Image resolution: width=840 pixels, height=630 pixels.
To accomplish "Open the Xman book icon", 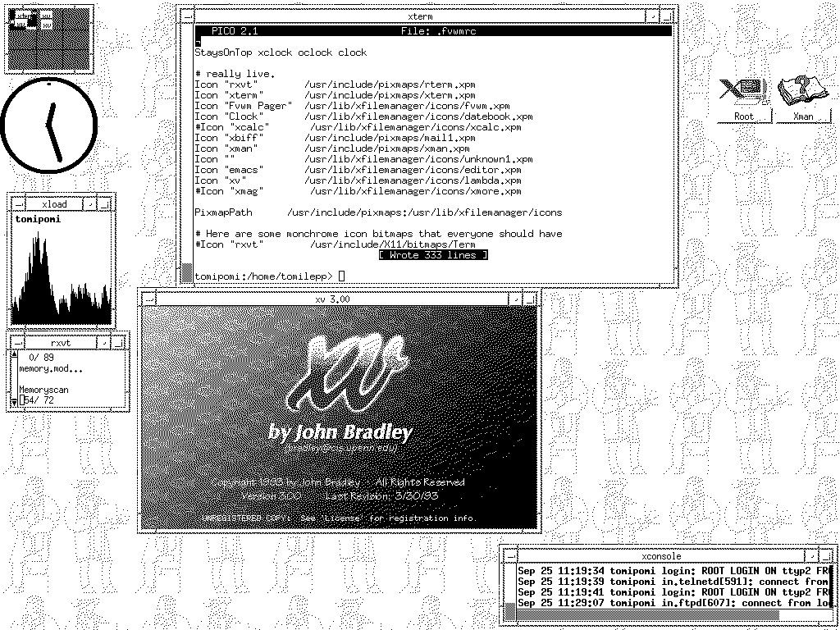I will [x=802, y=92].
